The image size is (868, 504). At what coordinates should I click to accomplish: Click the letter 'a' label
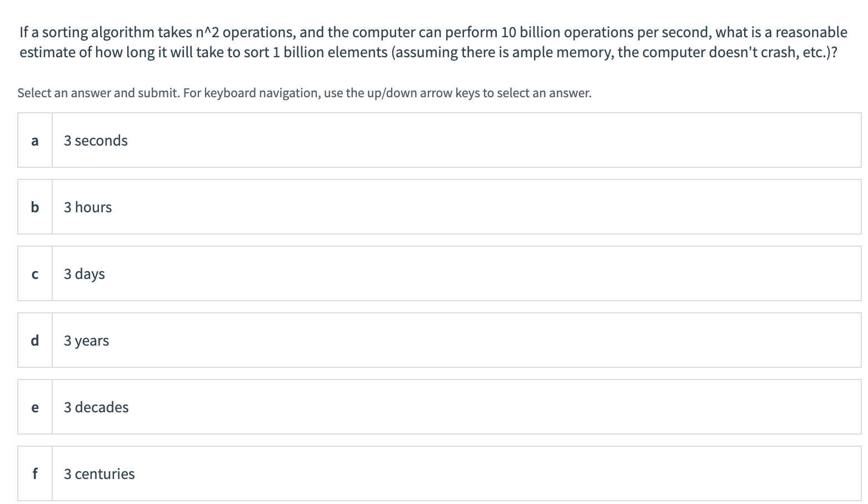coord(34,140)
